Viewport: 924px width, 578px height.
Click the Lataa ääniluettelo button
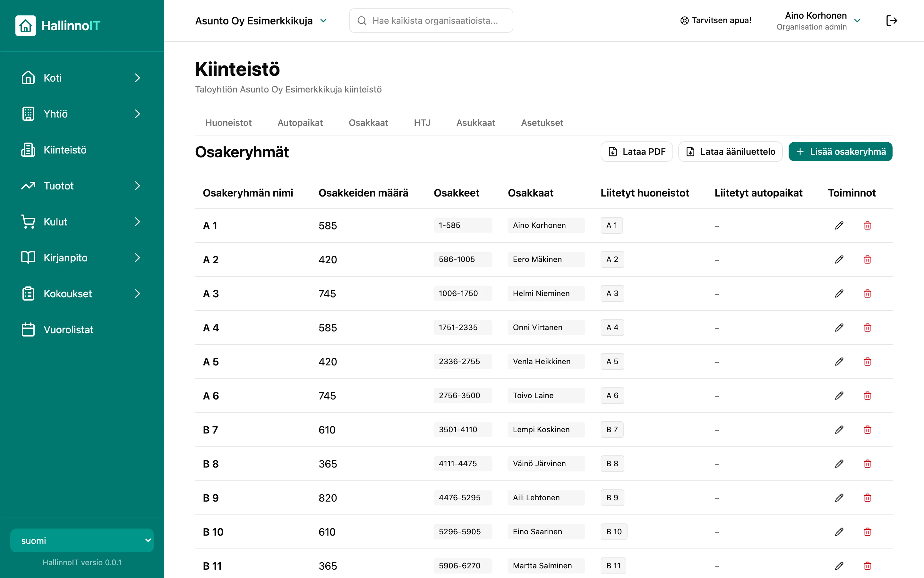tap(731, 152)
